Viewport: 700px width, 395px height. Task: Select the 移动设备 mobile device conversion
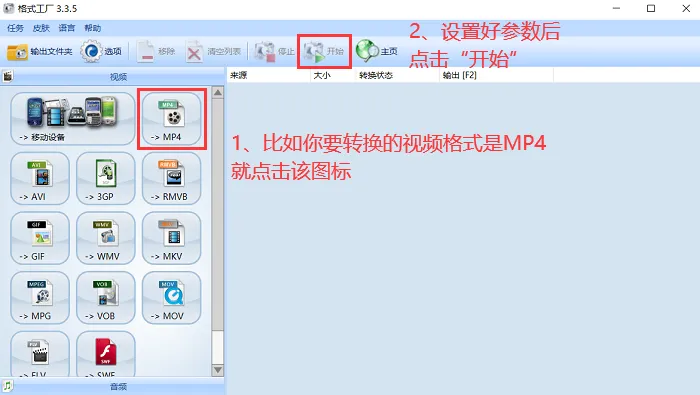click(x=72, y=119)
